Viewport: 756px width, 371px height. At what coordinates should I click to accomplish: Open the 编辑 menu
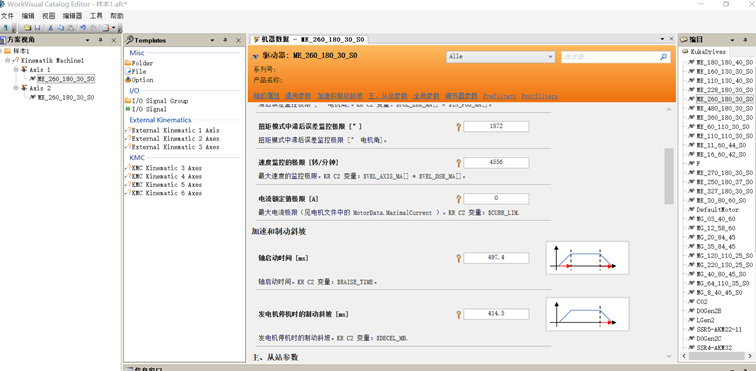point(28,15)
